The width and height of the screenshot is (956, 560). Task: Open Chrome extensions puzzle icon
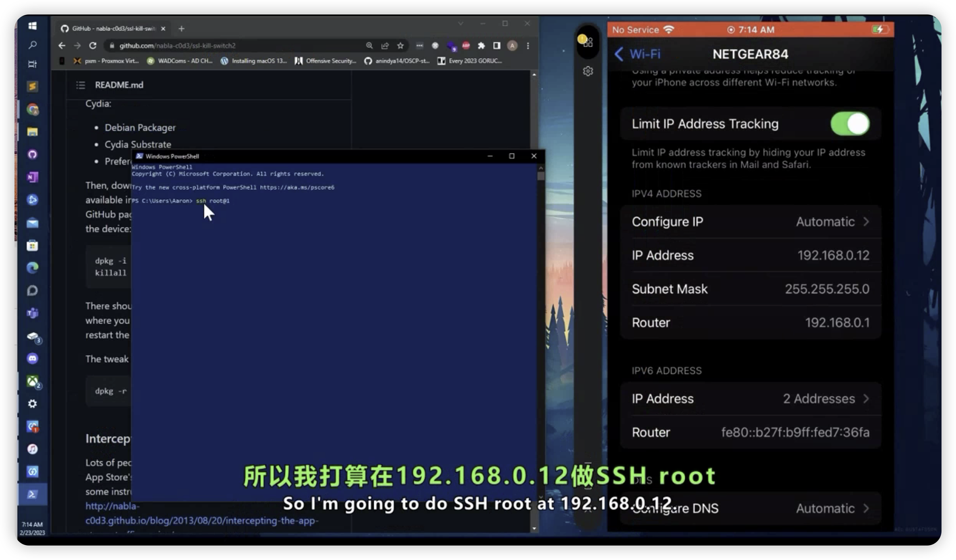pos(481,46)
